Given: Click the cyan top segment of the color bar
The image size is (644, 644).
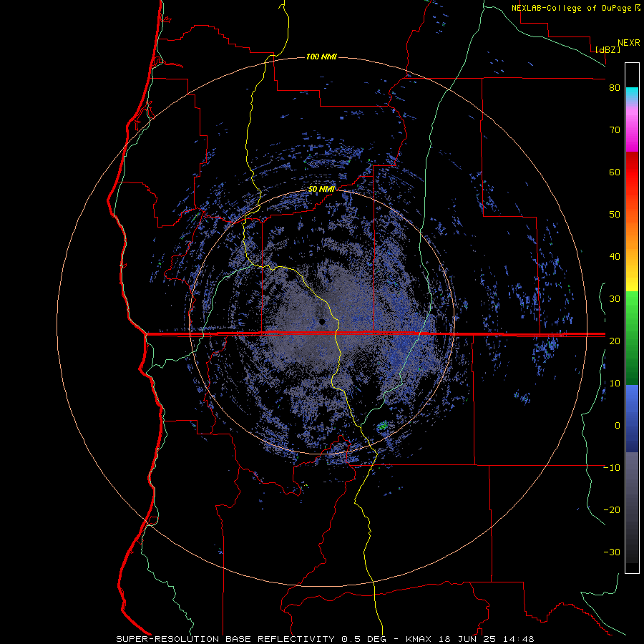Looking at the screenshot, I should (632, 94).
